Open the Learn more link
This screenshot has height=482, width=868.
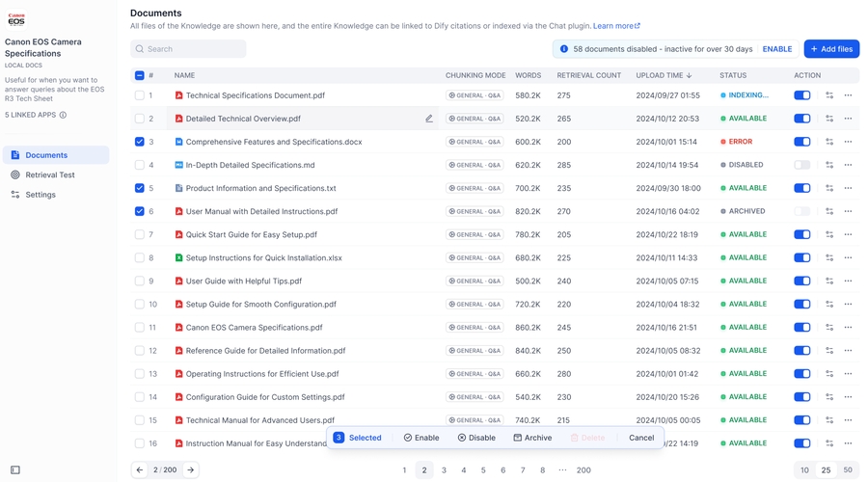coord(616,26)
